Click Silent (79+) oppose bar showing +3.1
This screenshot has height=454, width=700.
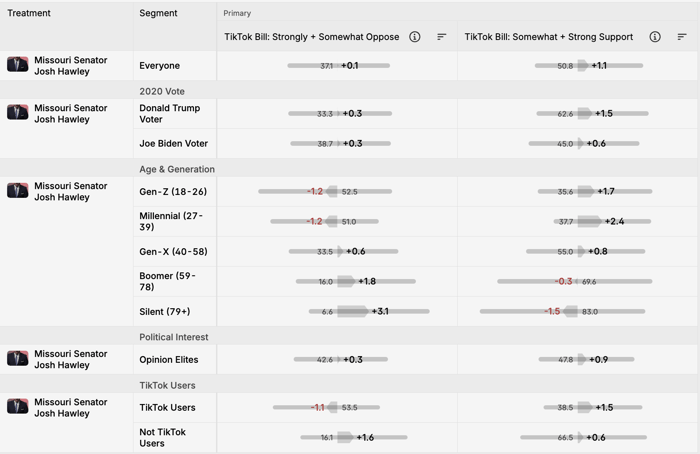click(369, 311)
